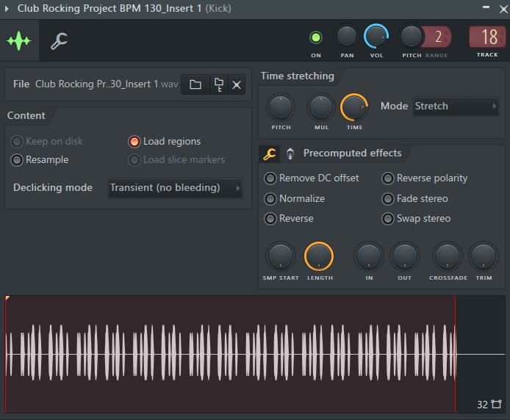
Task: Toggle the Load regions option
Action: 165,142
